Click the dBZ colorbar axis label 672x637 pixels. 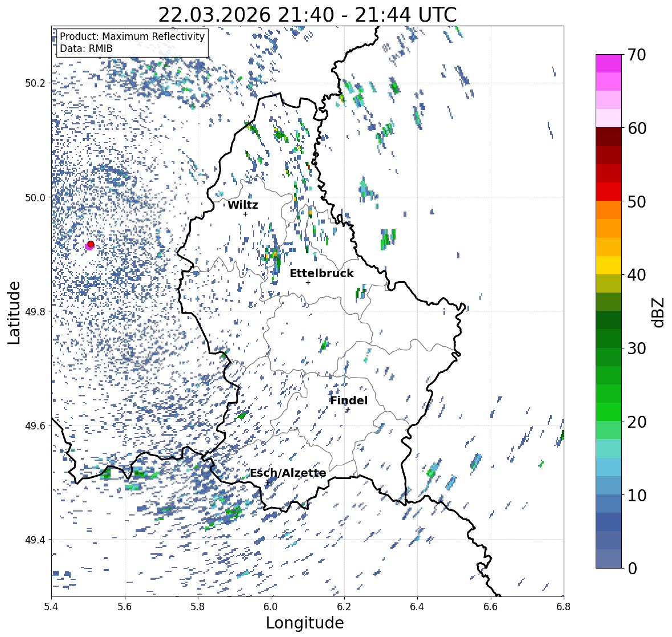click(659, 312)
